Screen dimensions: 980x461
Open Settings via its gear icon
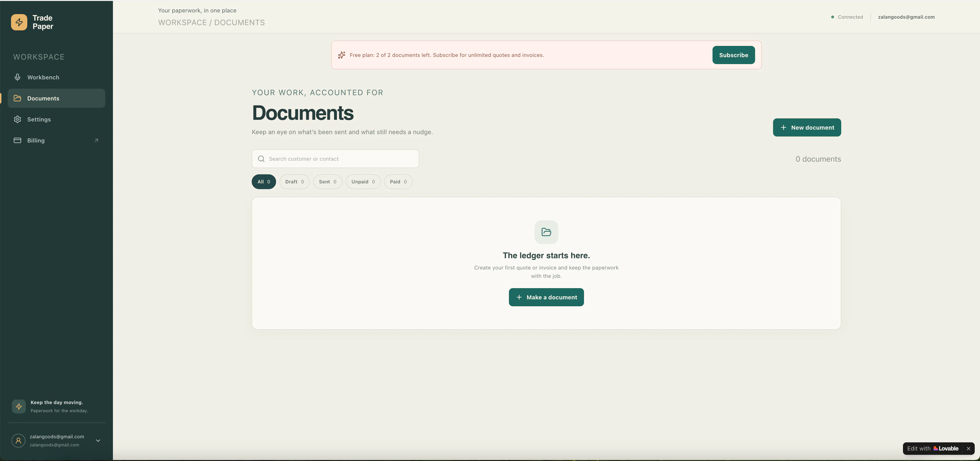pos(17,119)
